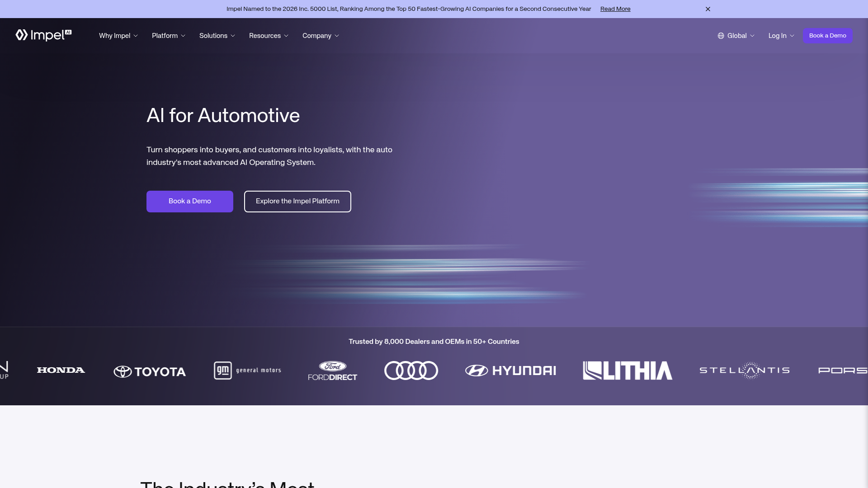Image resolution: width=868 pixels, height=488 pixels.
Task: Expand the Why Impel chevron
Action: (x=136, y=36)
